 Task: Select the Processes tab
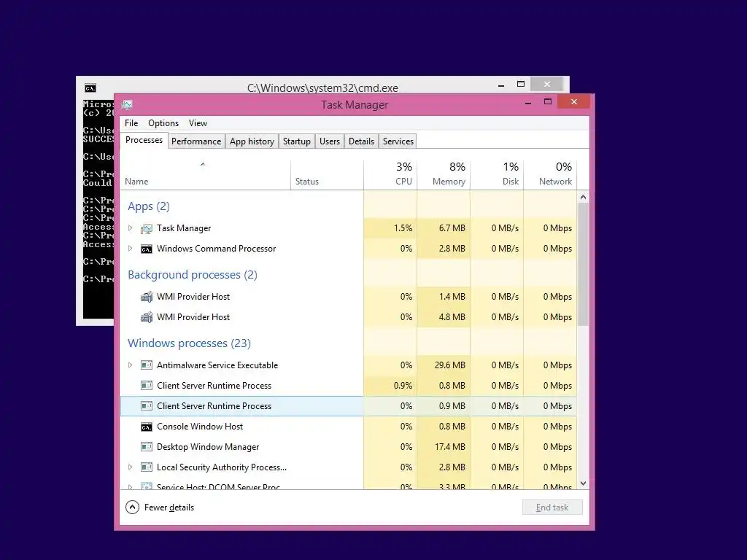144,141
